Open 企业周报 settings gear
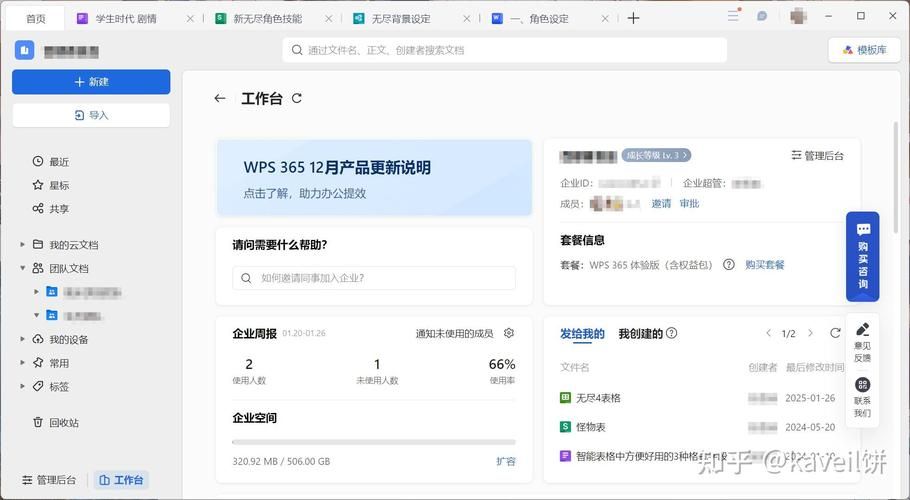Viewport: 910px width, 500px height. click(x=509, y=333)
